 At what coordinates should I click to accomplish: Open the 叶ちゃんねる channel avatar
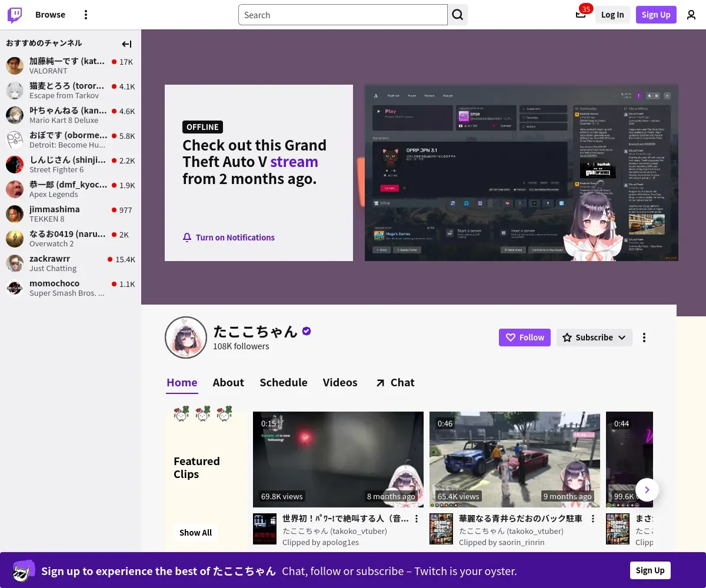tap(15, 115)
